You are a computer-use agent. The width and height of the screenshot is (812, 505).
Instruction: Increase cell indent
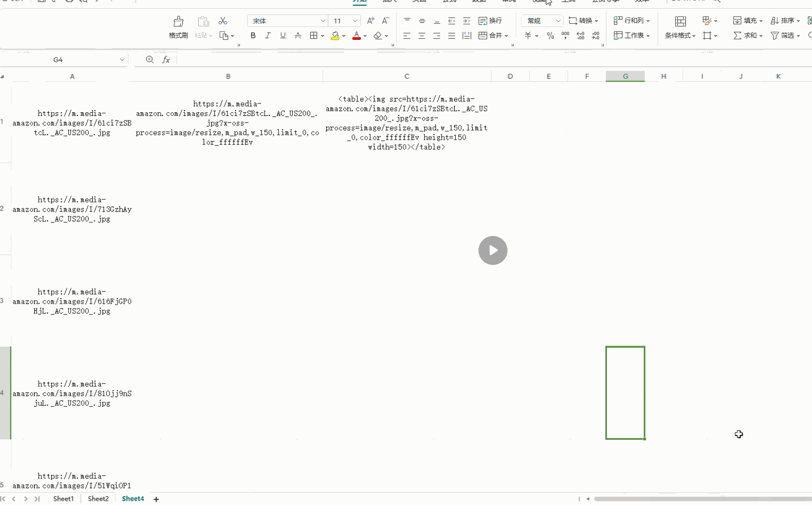pos(467,21)
